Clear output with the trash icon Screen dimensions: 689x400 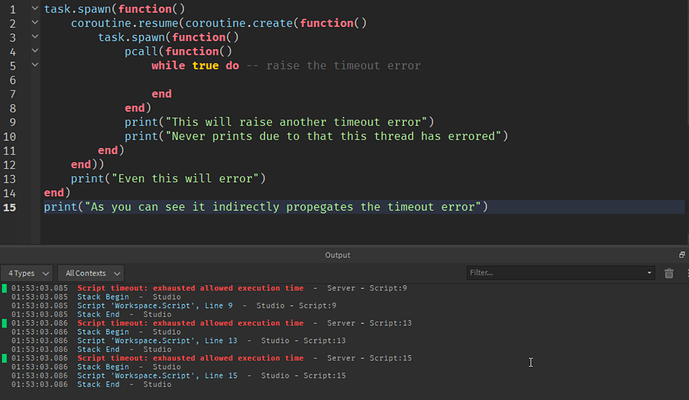(669, 273)
